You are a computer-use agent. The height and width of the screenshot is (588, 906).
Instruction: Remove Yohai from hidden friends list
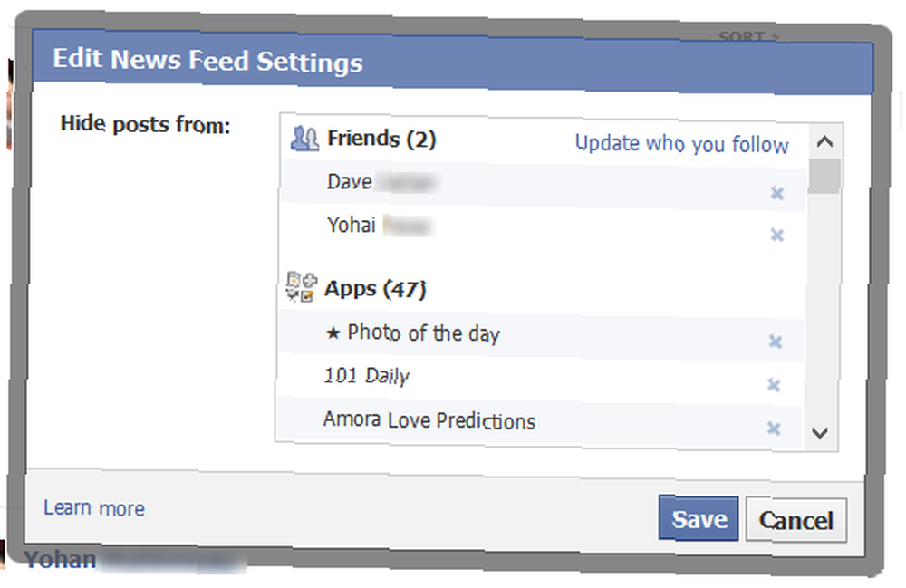777,235
